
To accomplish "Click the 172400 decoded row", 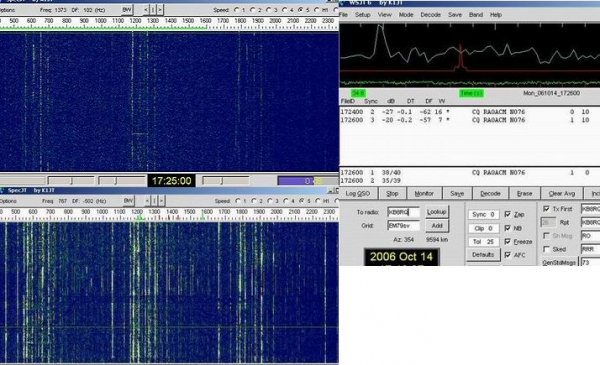I will pyautogui.click(x=470, y=112).
